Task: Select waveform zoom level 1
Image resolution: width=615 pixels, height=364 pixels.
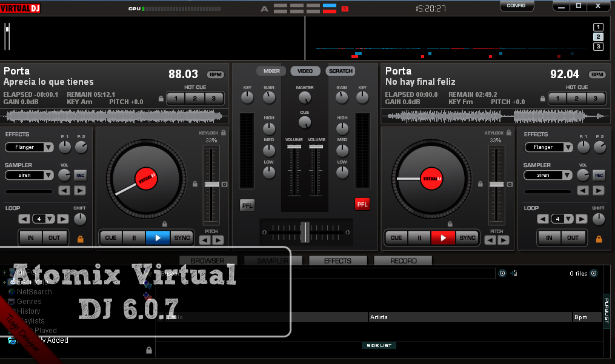Action: click(x=598, y=27)
